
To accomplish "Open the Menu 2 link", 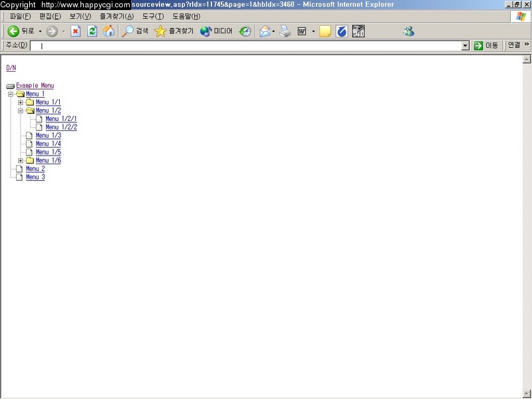I will pos(35,169).
